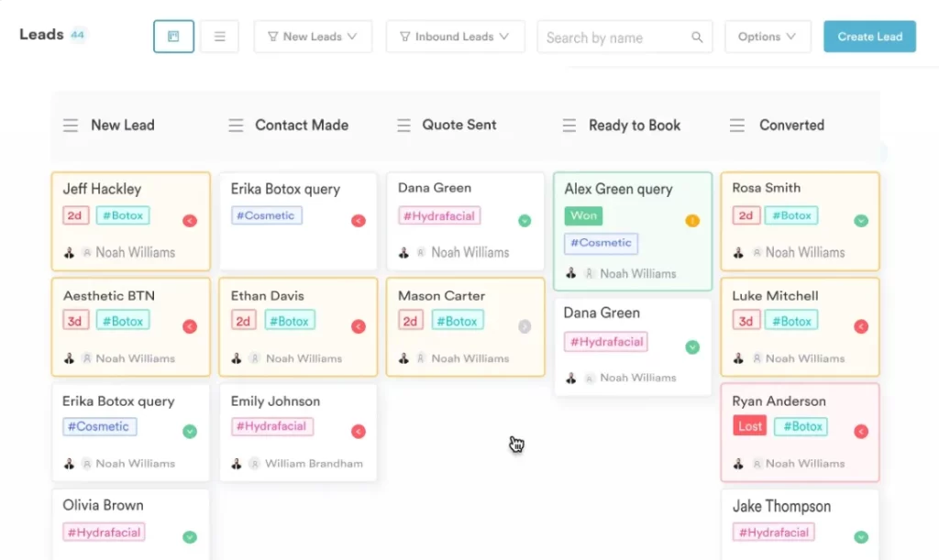This screenshot has height=560, width=939.
Task: Click the magnifier icon in the search bar
Action: 698,37
